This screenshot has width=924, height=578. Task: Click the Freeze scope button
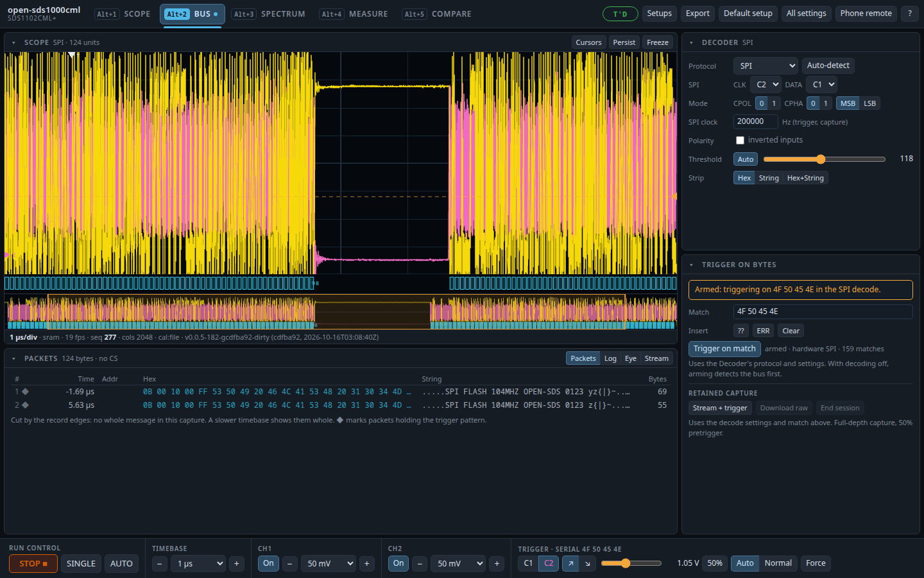tap(658, 42)
